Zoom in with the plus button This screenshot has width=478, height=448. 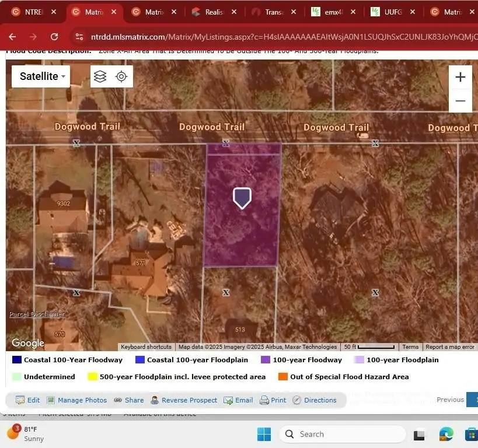[460, 77]
